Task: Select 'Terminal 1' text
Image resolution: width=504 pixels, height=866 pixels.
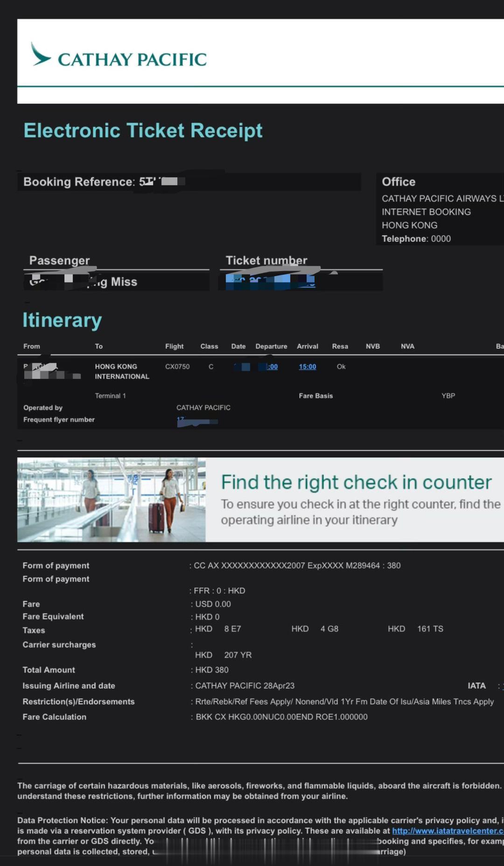Action: pos(110,396)
